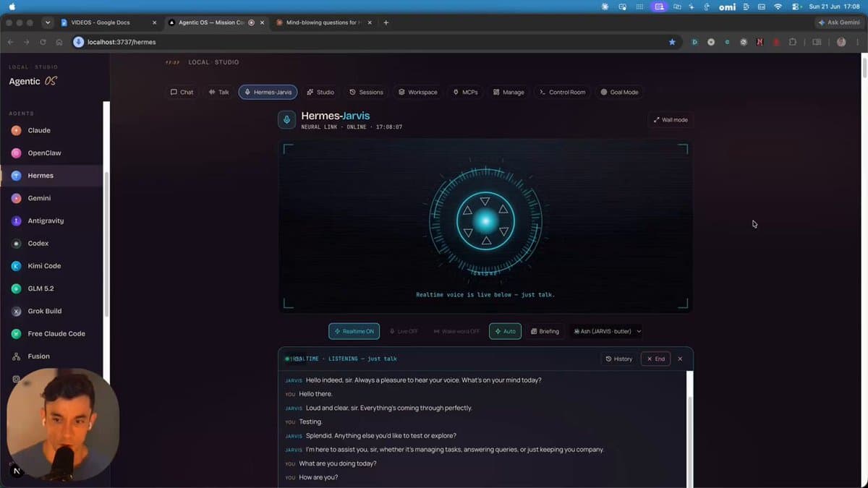This screenshot has width=868, height=488.
Task: Open the Chrome extensions puzzle icon
Action: tap(793, 42)
